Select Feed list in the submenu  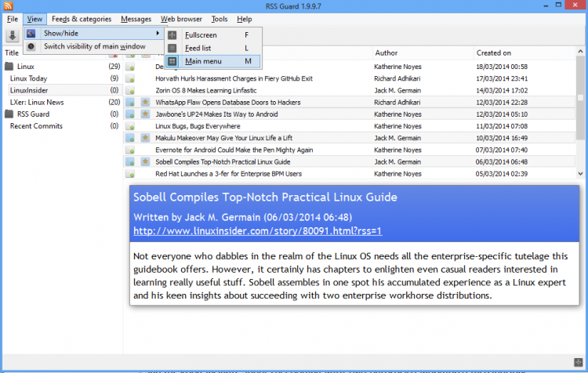[213, 48]
